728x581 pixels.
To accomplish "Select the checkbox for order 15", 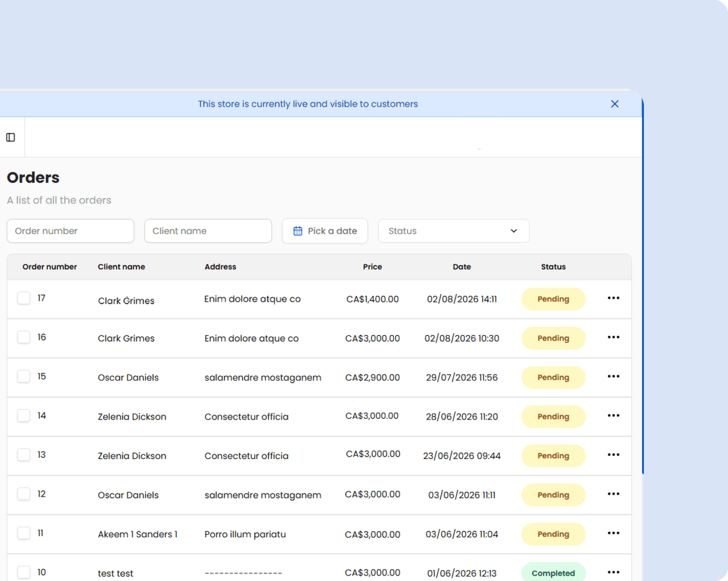I will 24,376.
